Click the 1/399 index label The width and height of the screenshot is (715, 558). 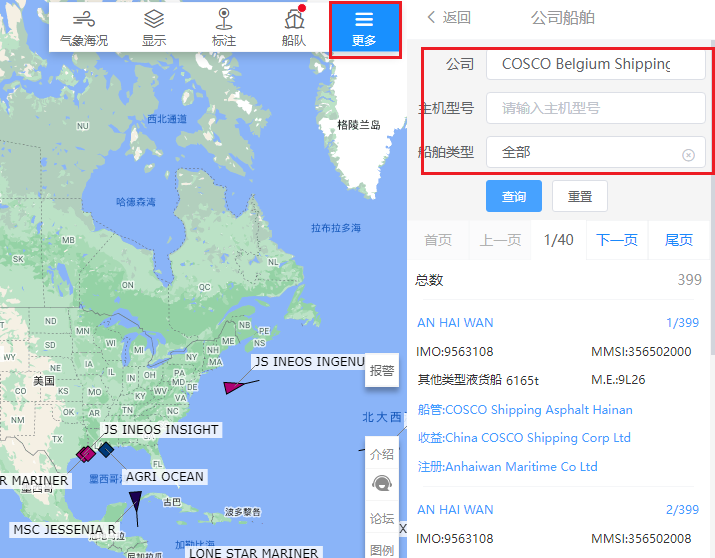[682, 323]
